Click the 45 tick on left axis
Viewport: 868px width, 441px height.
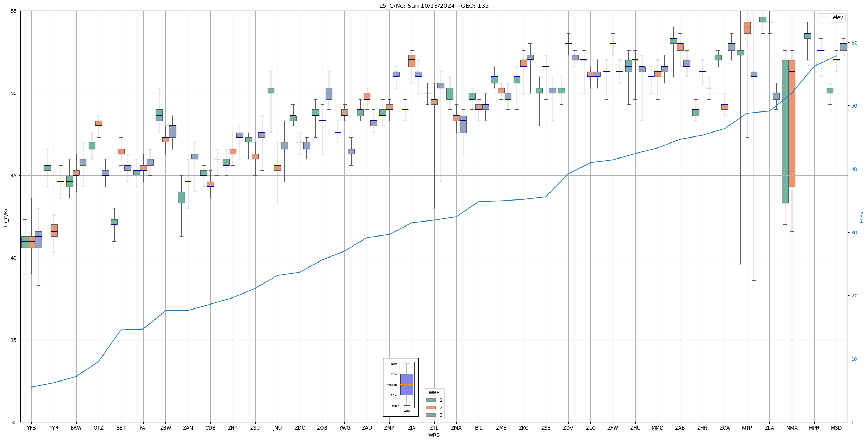click(14, 176)
